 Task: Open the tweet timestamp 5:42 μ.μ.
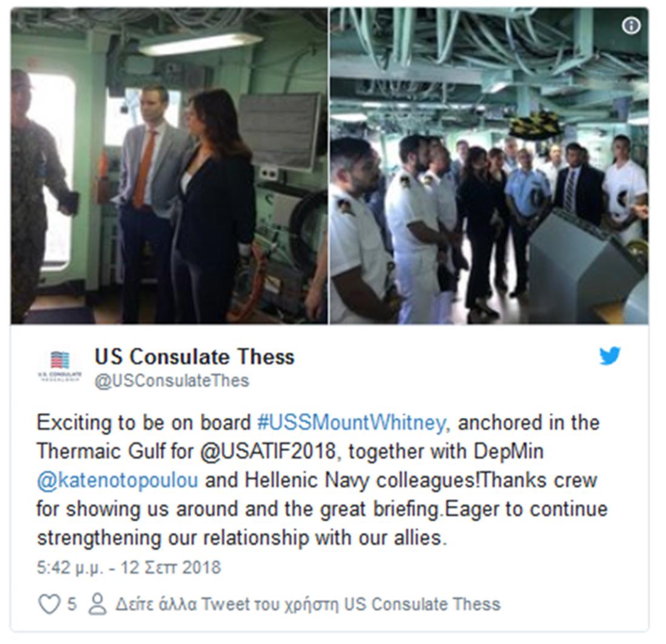70,568
